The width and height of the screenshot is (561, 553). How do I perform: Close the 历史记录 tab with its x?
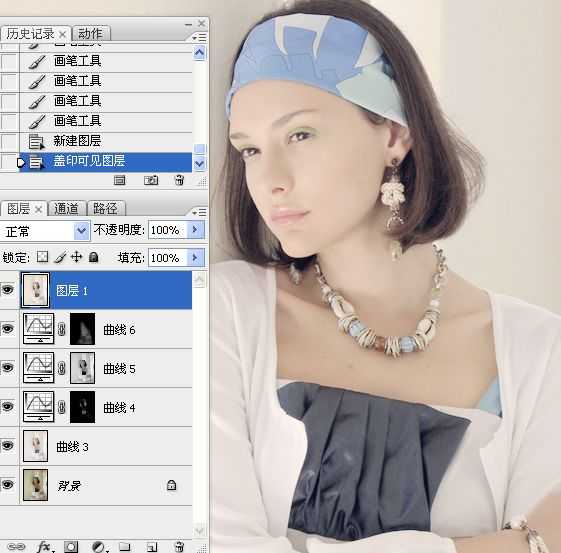click(62, 34)
